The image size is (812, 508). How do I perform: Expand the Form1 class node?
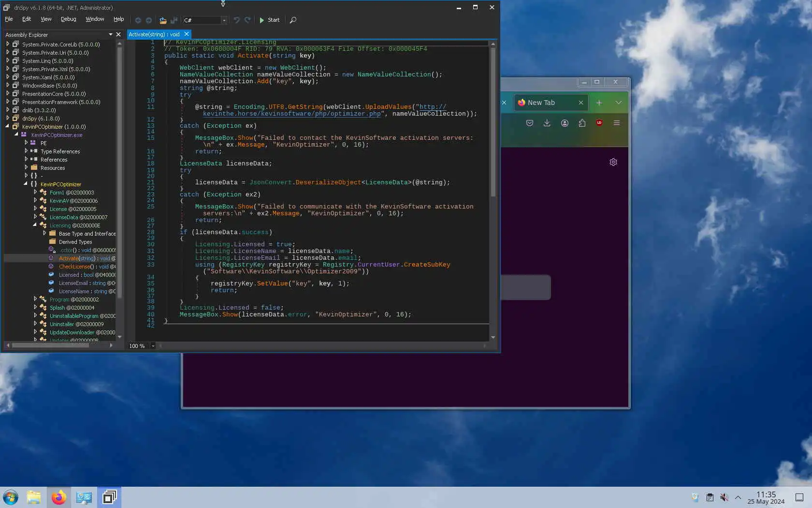click(x=35, y=193)
